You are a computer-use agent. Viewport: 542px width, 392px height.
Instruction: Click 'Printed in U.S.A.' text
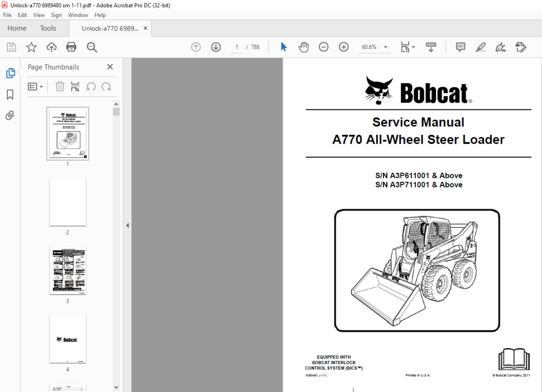tap(417, 375)
